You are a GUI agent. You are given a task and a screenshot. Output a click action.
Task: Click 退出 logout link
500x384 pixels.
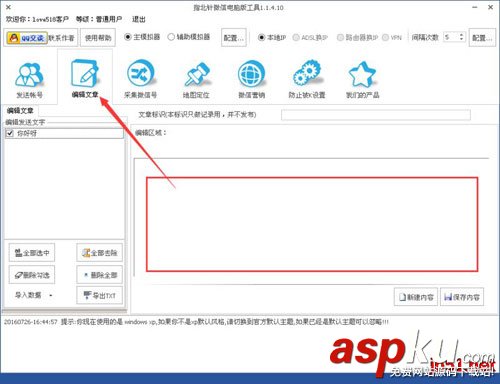(x=139, y=19)
